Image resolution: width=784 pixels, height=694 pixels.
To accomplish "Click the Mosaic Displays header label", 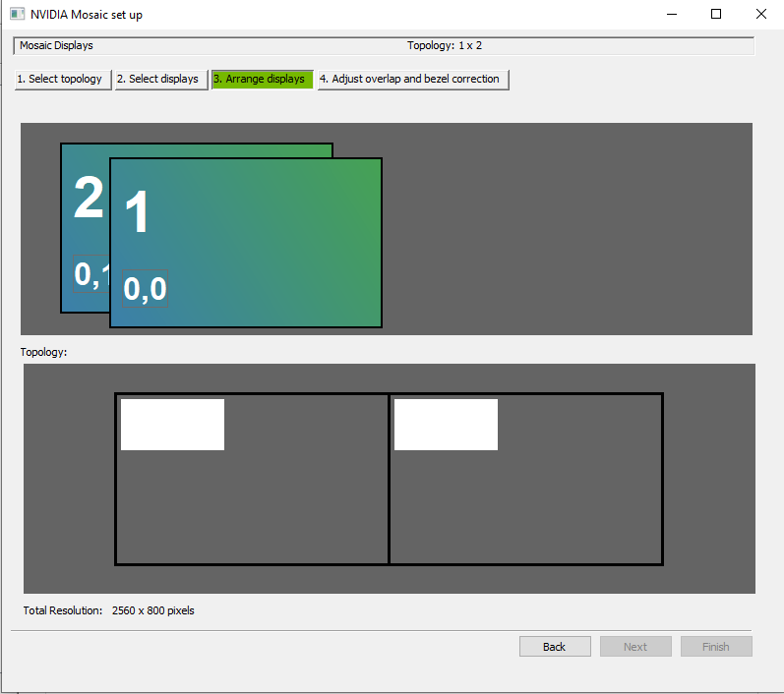I will click(x=56, y=45).
